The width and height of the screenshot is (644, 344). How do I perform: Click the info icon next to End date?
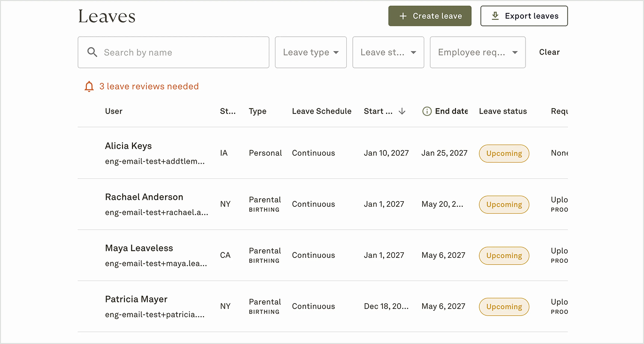(427, 112)
